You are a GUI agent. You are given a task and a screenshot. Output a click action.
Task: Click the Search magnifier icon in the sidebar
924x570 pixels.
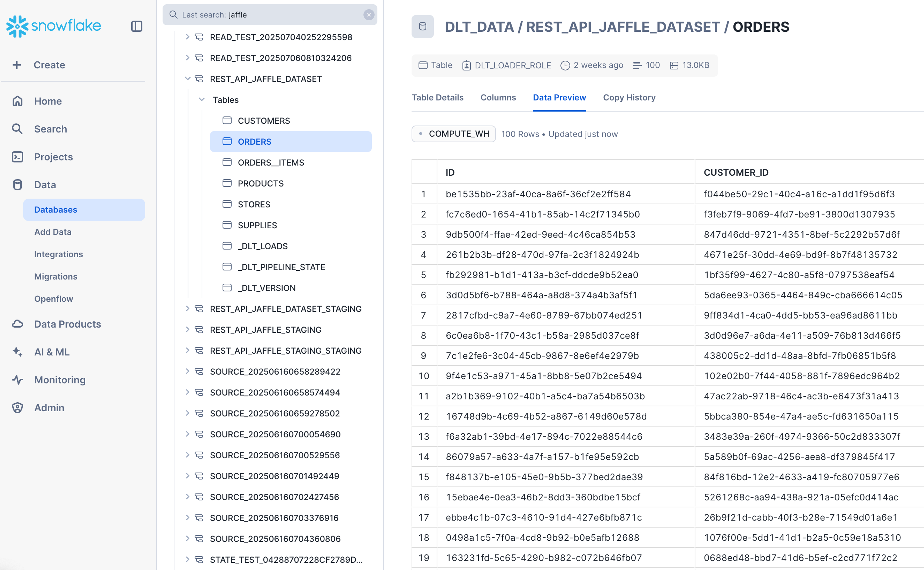(x=17, y=129)
